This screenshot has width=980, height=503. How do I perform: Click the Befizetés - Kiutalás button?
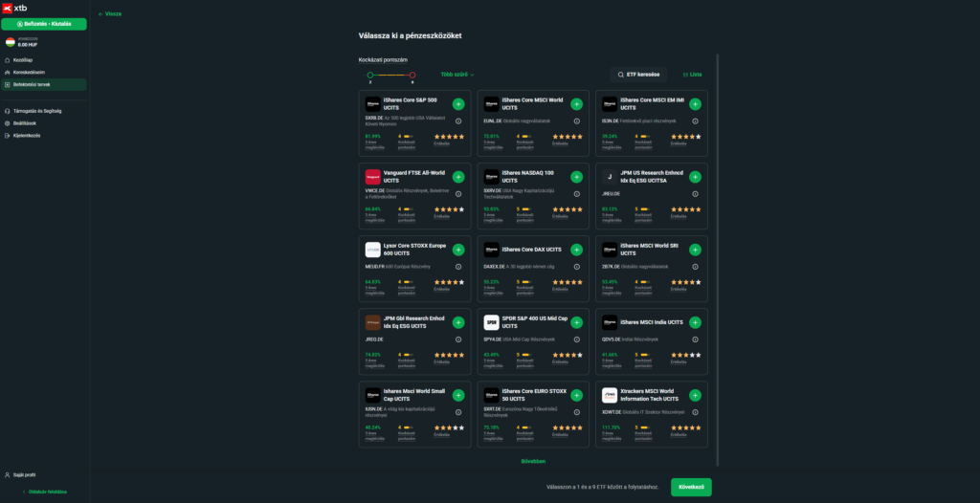pos(44,24)
